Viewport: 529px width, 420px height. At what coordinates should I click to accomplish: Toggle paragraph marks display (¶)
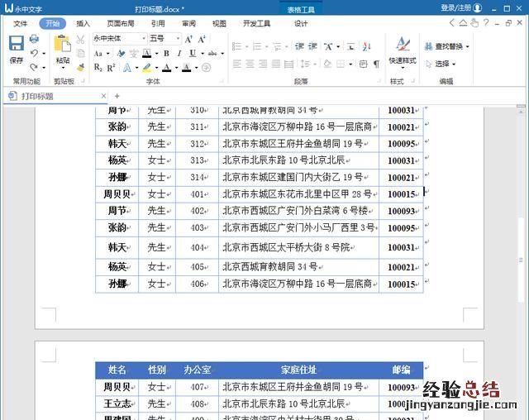pos(376,64)
